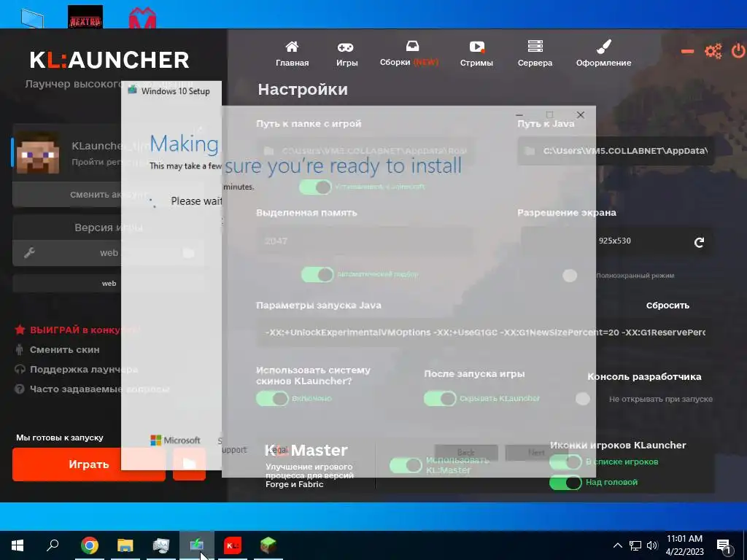Switch to the Оформление tab
The image size is (747, 560).
pyautogui.click(x=603, y=54)
